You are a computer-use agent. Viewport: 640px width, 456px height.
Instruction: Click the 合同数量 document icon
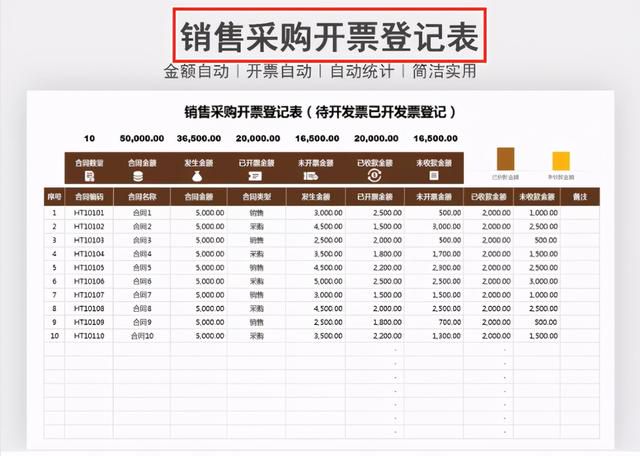(89, 176)
